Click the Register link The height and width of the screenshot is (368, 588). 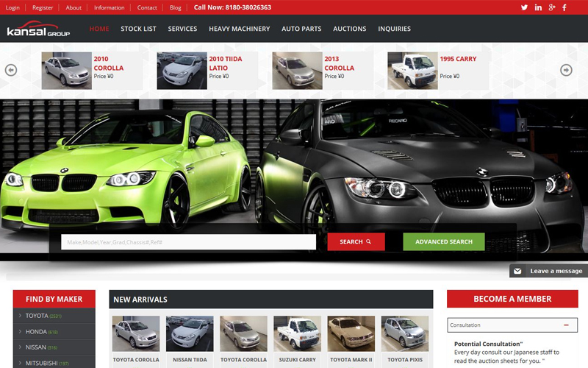43,7
